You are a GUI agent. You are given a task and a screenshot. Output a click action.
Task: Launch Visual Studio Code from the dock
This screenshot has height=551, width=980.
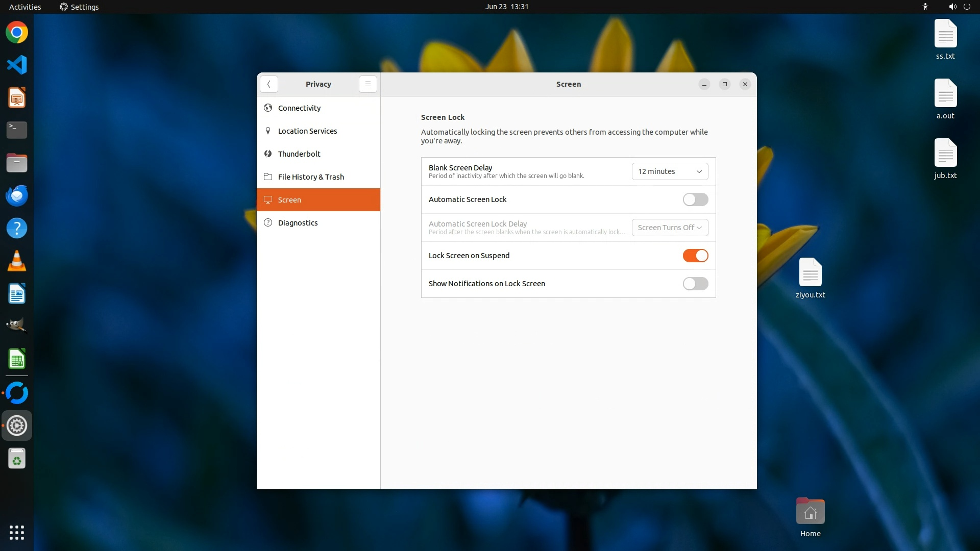tap(17, 65)
